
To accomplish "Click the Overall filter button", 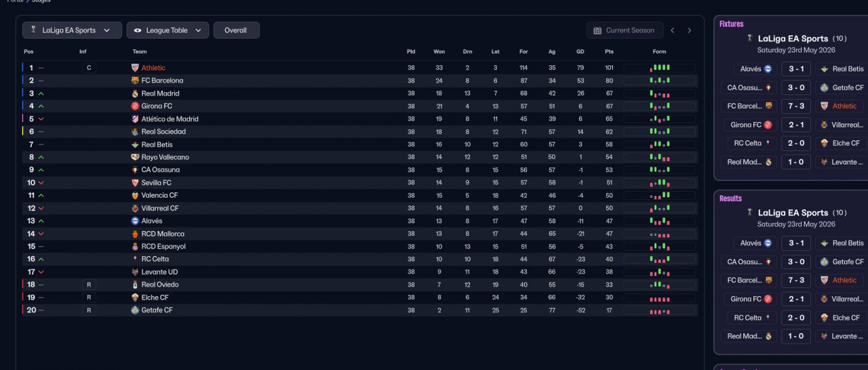I will point(236,30).
